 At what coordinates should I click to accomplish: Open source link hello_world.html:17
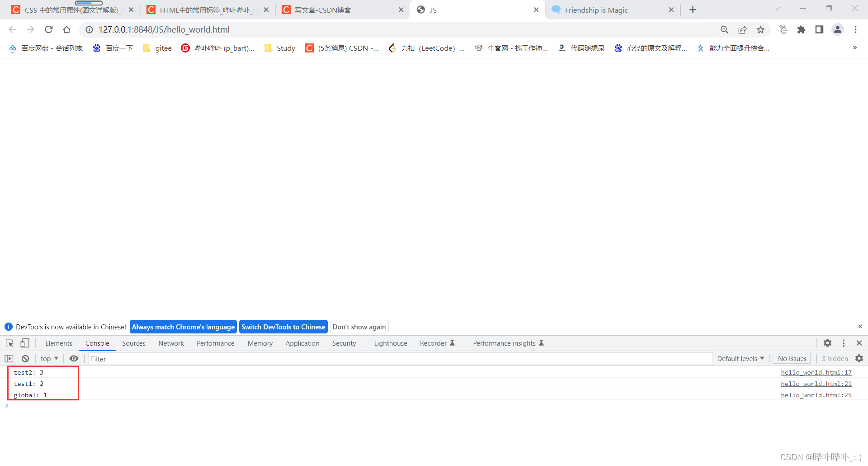816,372
